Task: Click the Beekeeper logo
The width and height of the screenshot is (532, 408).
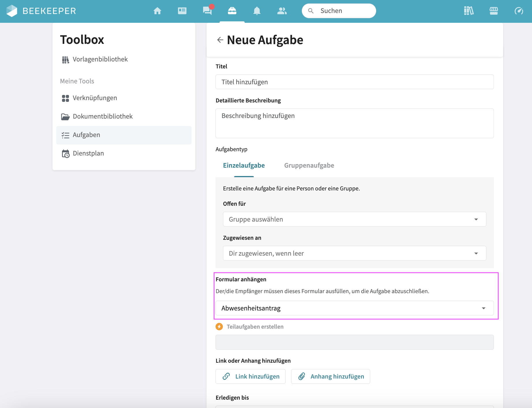Action: click(41, 11)
